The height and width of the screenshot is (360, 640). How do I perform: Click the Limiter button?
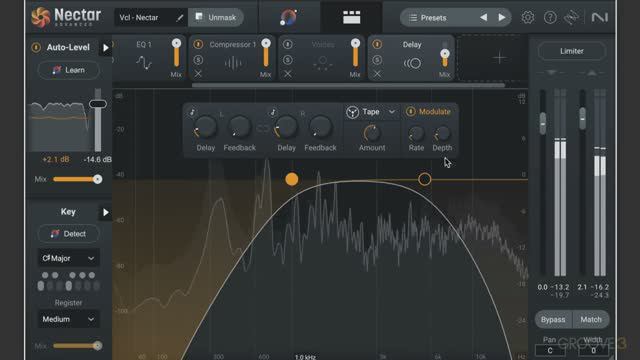click(571, 51)
